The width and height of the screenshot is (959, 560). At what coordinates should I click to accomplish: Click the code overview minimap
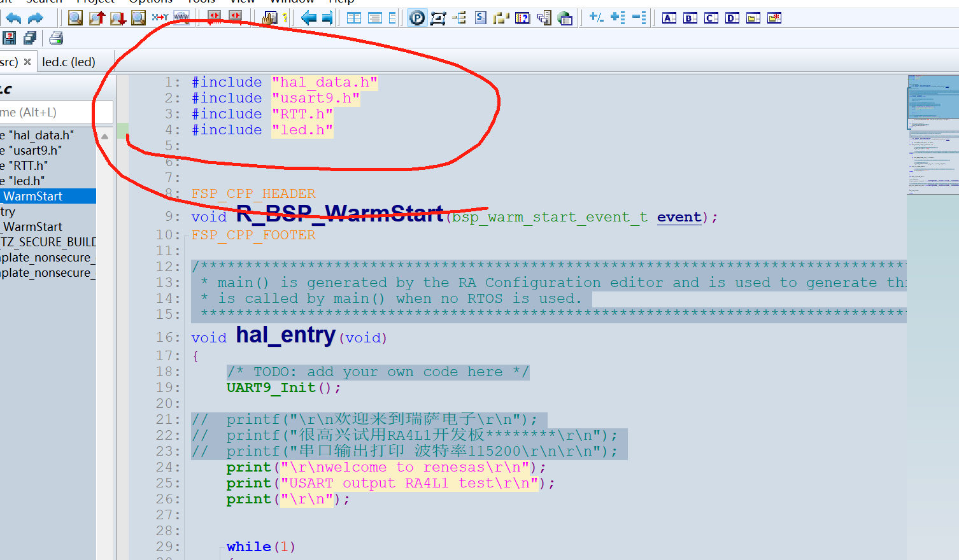[x=933, y=134]
